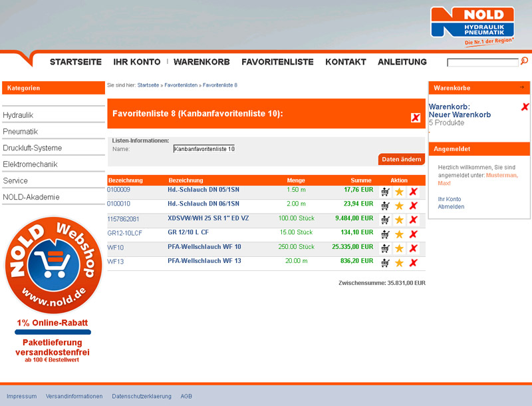The height and width of the screenshot is (406, 532).
Task: Click article number GR12-10LCF
Action: click(x=124, y=233)
